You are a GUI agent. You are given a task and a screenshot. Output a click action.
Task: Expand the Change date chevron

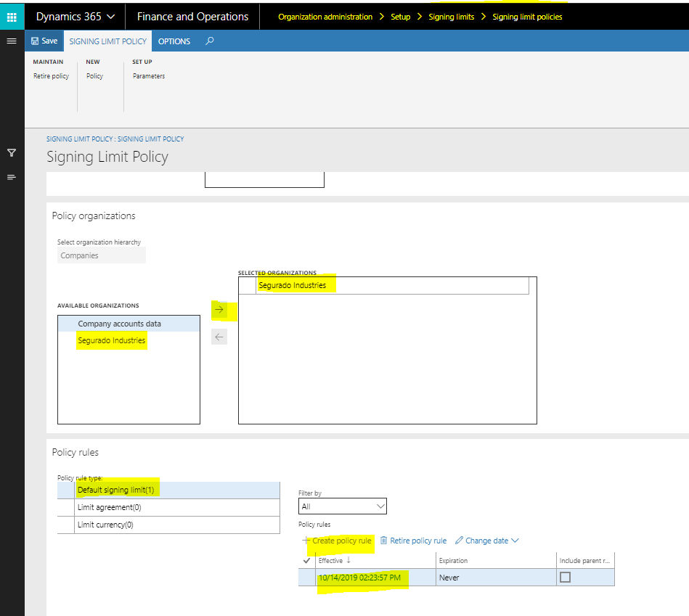click(x=515, y=541)
